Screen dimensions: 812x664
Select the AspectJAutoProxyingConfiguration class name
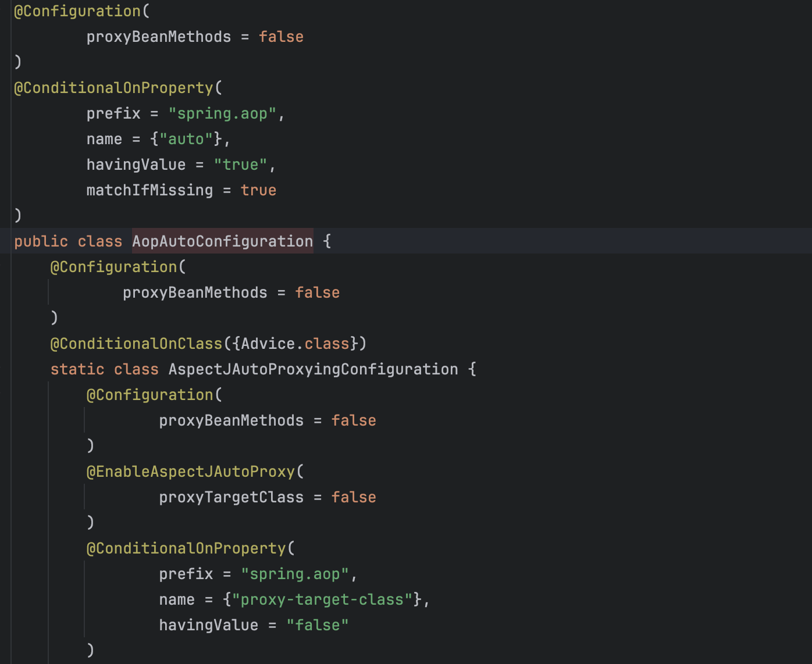coord(313,369)
